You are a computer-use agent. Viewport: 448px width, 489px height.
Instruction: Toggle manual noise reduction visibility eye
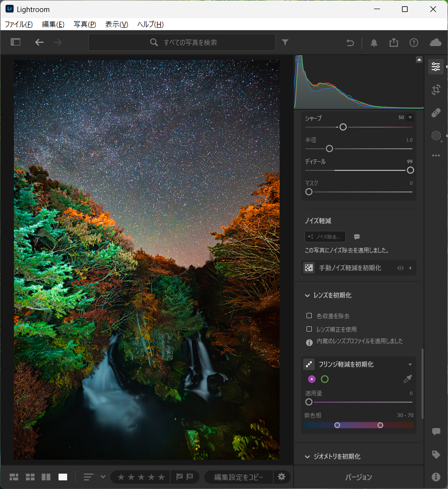401,268
